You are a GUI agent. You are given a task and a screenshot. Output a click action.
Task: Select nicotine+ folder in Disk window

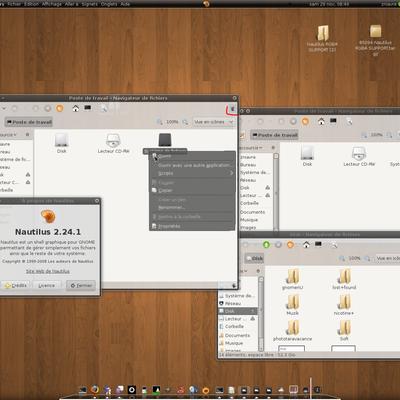pos(344,305)
